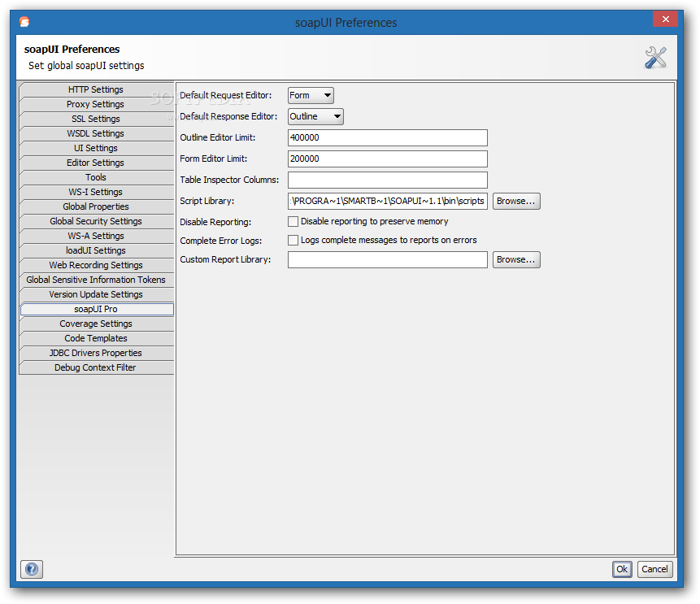The height and width of the screenshot is (604, 700).
Task: Open the Coverage Settings tab
Action: click(96, 324)
